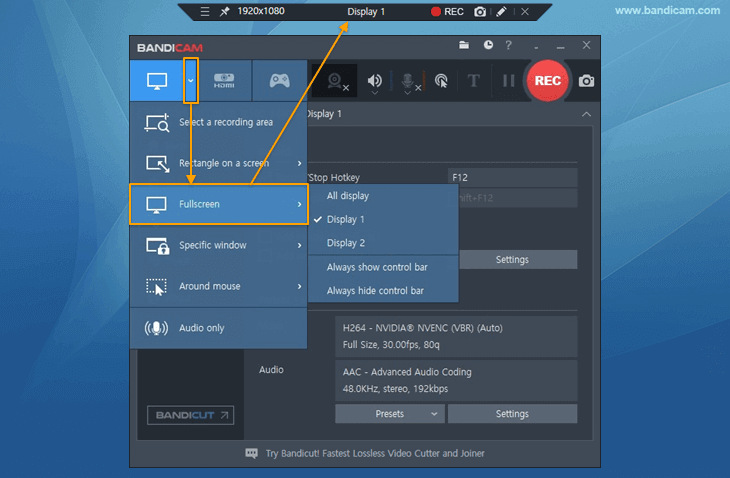Choose Audio only menu entry
Image resolution: width=730 pixels, height=478 pixels.
coord(219,328)
